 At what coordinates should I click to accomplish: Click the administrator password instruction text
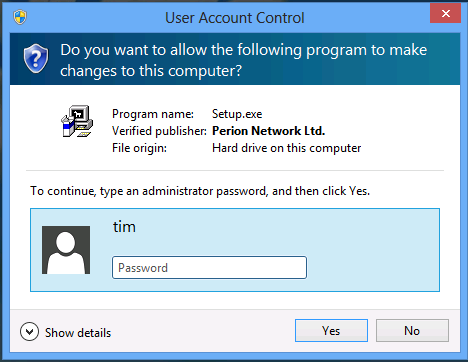[200, 191]
